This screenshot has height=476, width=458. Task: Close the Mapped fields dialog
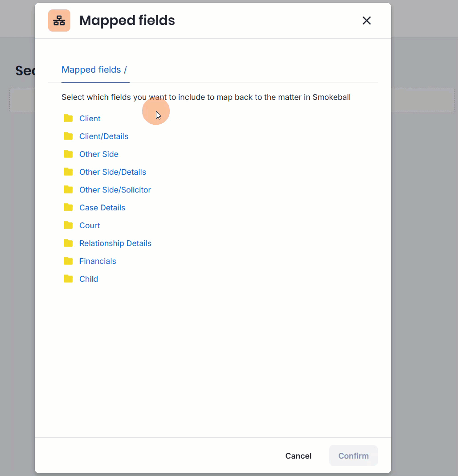click(366, 21)
